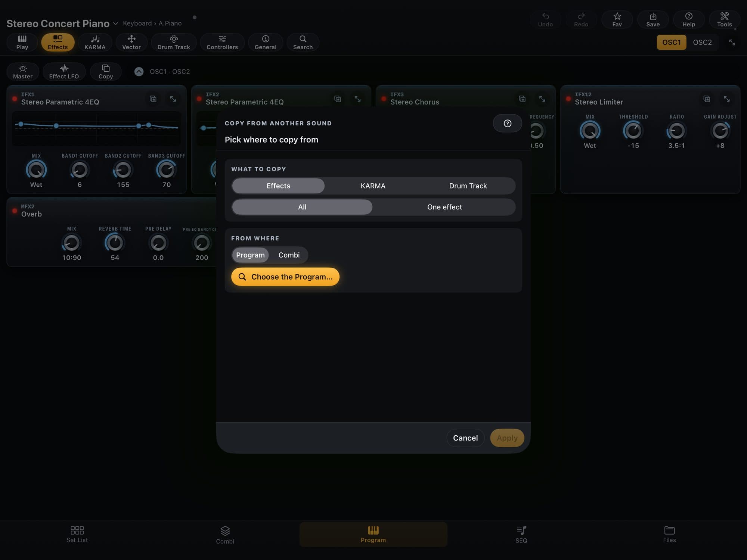Expand the IFX3 Stereo Chorus panel

tap(542, 99)
